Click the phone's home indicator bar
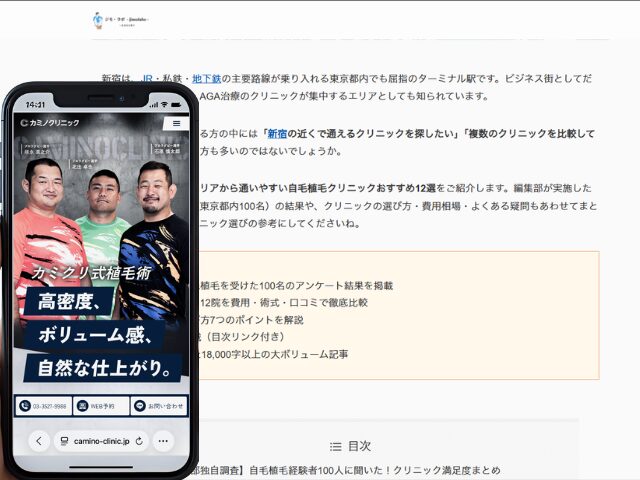 [101, 467]
